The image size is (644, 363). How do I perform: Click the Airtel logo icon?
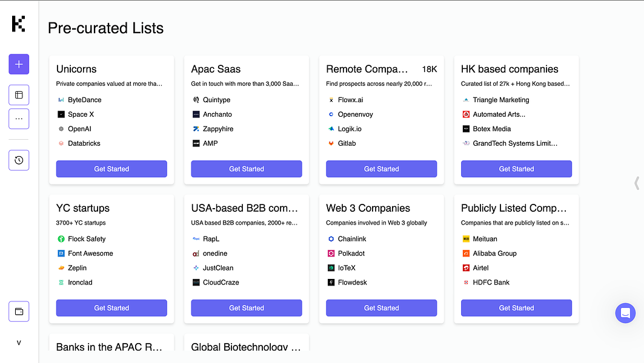pos(466,268)
